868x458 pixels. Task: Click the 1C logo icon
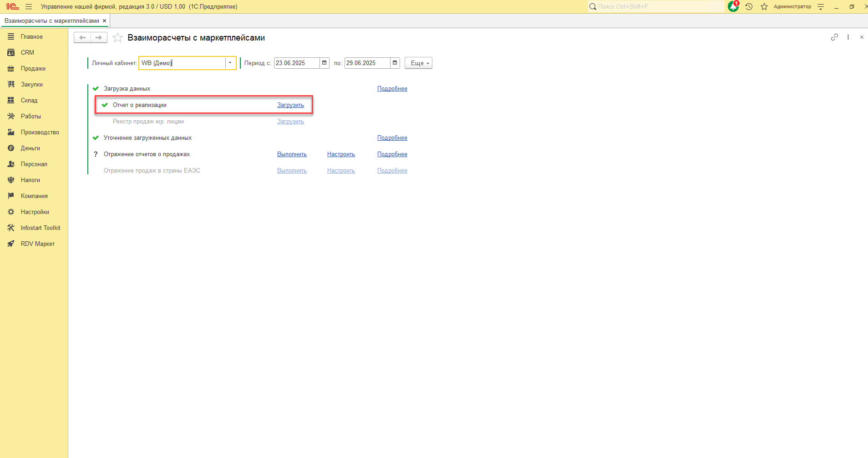coord(12,7)
